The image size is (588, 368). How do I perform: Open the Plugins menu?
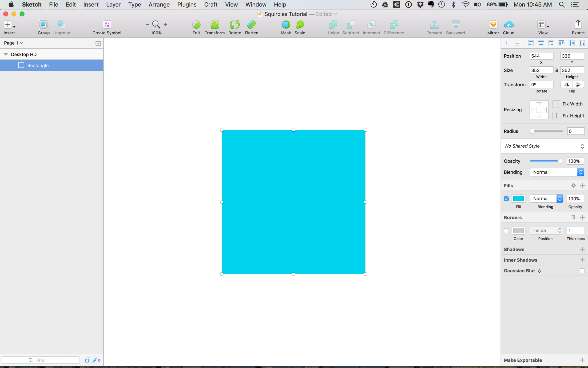coord(187,4)
